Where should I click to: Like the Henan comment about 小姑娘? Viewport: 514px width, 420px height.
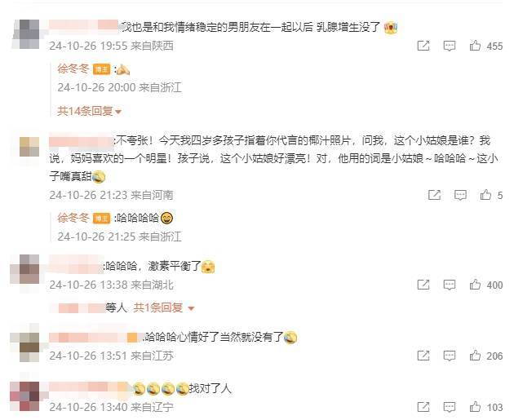pos(485,195)
